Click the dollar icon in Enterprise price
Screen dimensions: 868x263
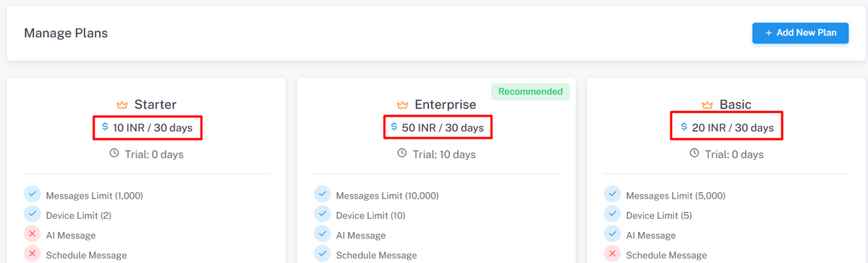point(393,127)
